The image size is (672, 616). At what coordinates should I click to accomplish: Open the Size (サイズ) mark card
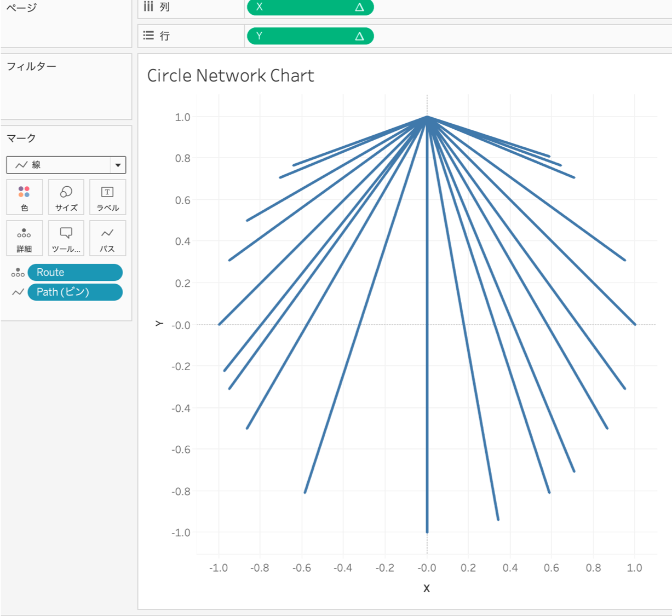click(66, 197)
